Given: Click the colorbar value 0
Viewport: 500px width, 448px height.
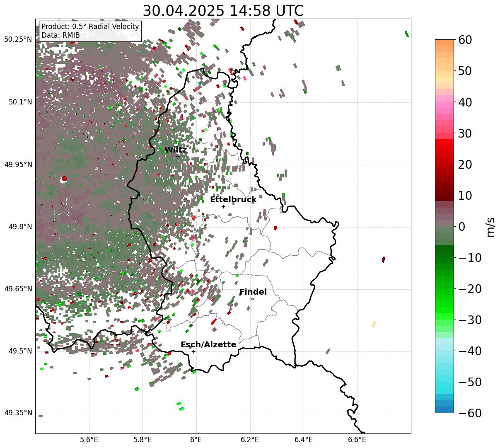Looking at the screenshot, I should coord(462,226).
